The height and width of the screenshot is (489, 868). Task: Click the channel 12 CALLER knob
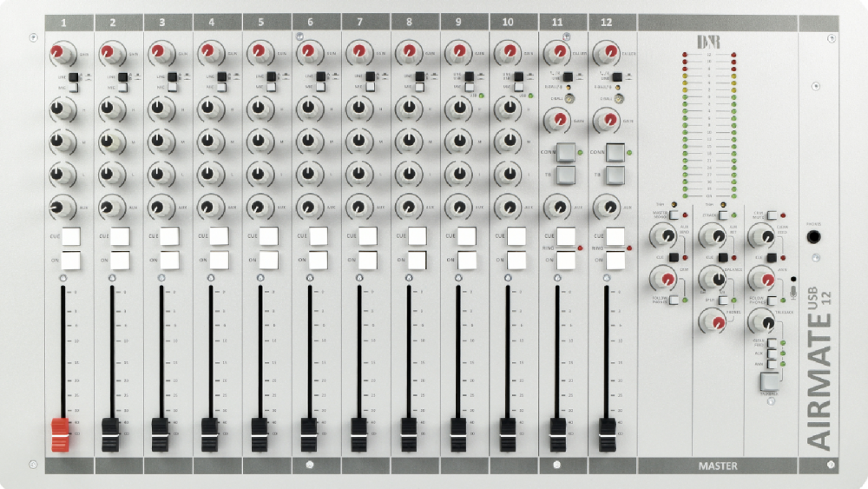coord(606,53)
